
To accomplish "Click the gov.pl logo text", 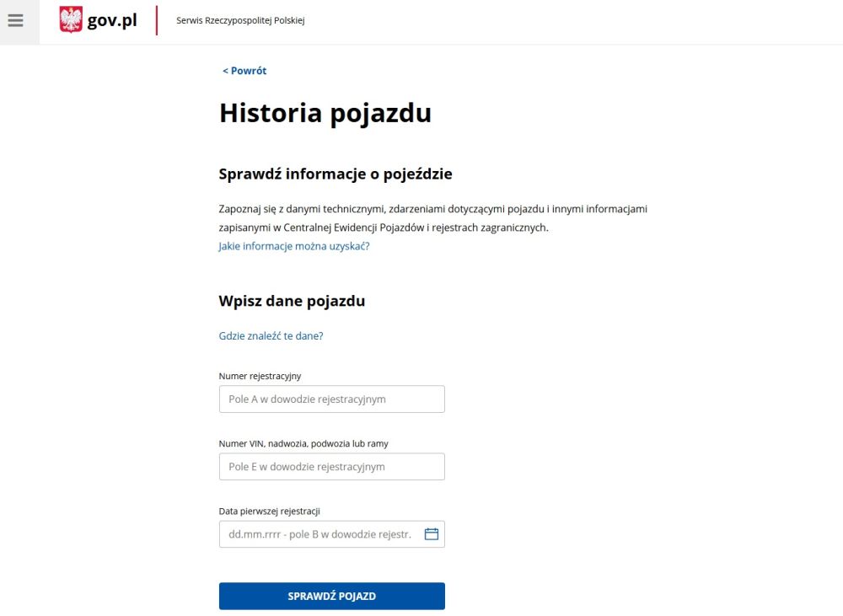I will 112,20.
